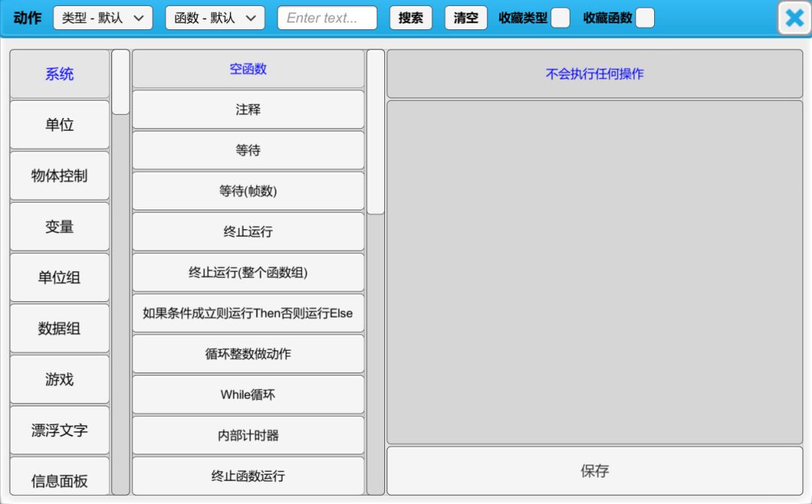Select the 漂浮文字 category
Viewport: 812px width, 504px height.
[59, 430]
